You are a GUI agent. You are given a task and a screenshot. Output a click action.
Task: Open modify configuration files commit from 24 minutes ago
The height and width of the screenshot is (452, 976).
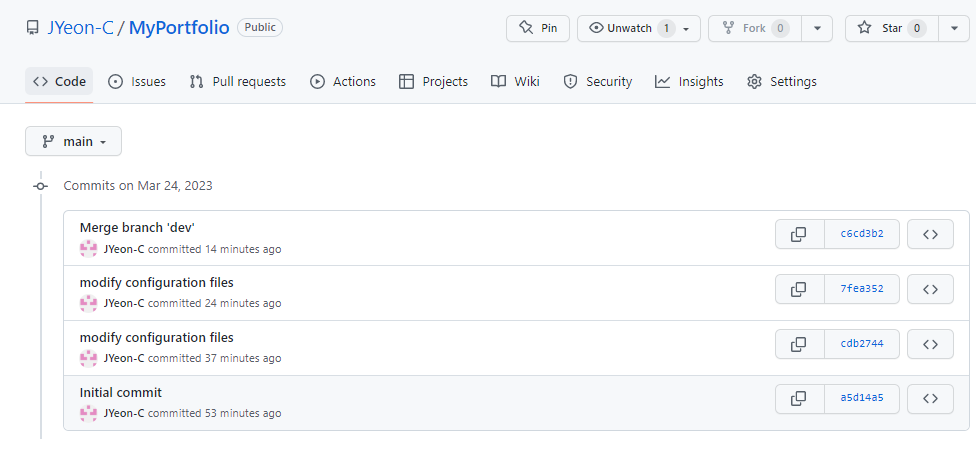click(x=157, y=283)
